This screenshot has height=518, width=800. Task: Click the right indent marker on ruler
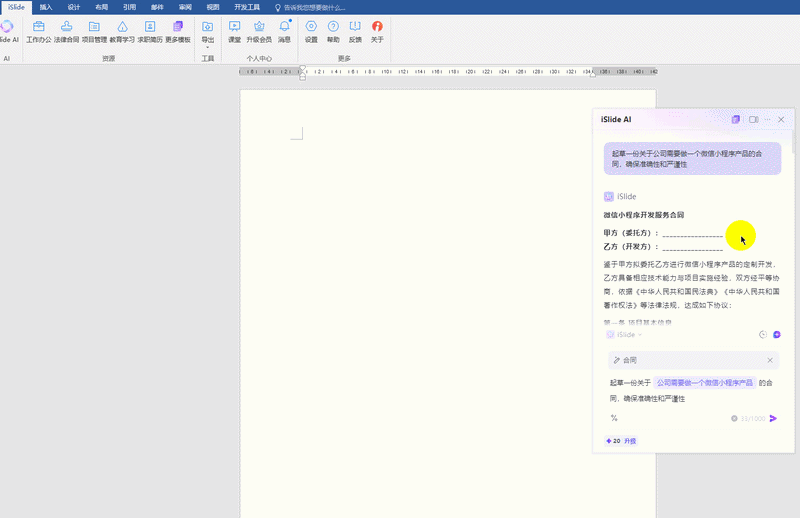coord(593,75)
